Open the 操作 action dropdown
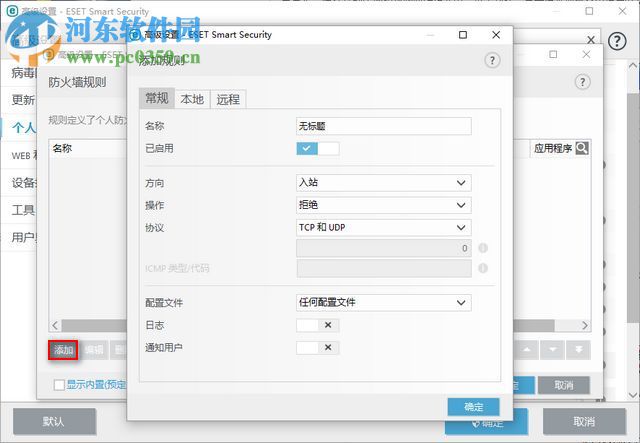The width and height of the screenshot is (640, 443). coord(384,205)
